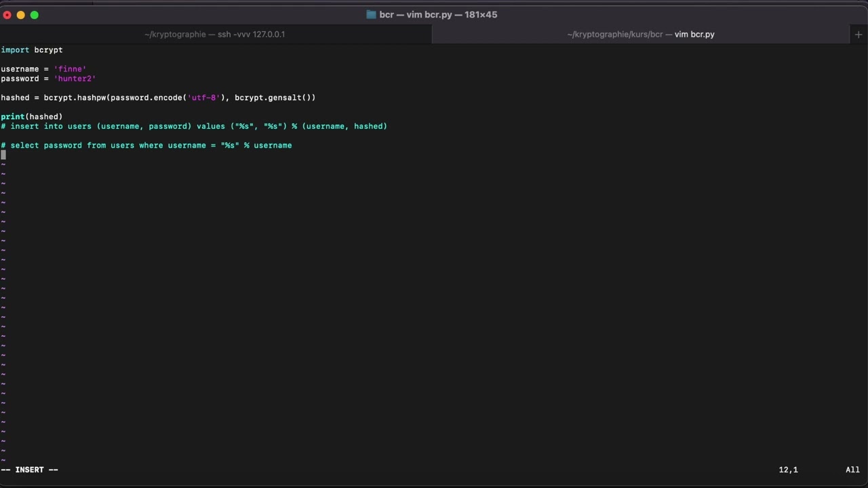
Task: Click the print(hashed) statement
Action: coord(32,116)
